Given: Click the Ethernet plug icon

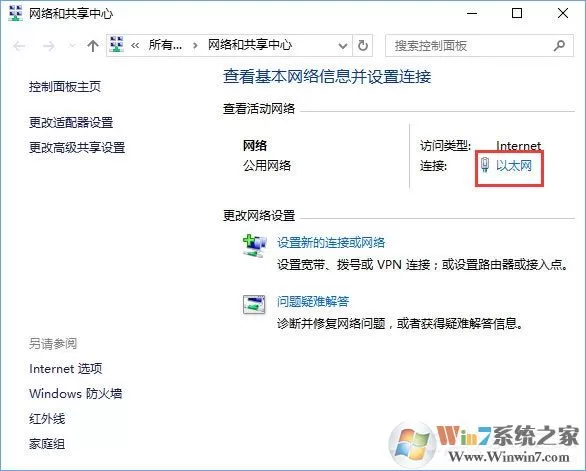Looking at the screenshot, I should 485,165.
